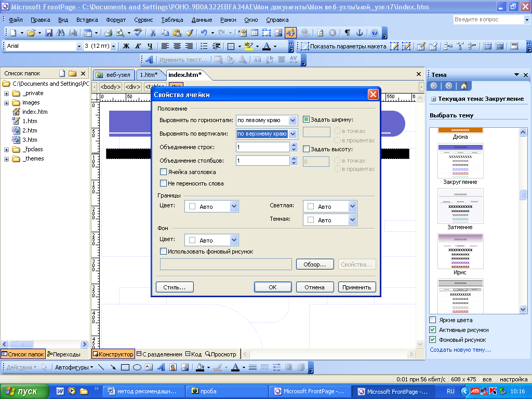
Task: Toggle the Задать ширину checkbox
Action: (306, 119)
